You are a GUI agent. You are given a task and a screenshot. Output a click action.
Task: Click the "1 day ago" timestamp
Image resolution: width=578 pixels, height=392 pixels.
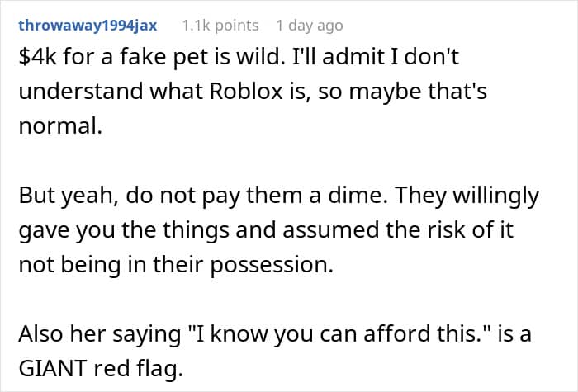(310, 26)
